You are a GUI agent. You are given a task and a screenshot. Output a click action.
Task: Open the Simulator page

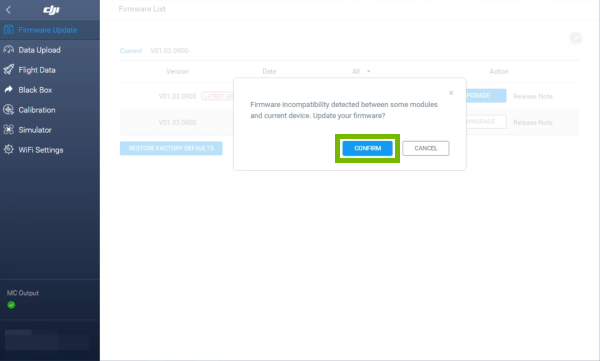click(50, 129)
